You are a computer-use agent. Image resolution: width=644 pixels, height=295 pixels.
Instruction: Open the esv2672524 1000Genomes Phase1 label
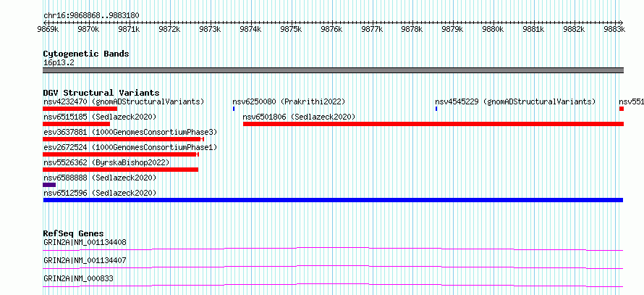tap(130, 147)
